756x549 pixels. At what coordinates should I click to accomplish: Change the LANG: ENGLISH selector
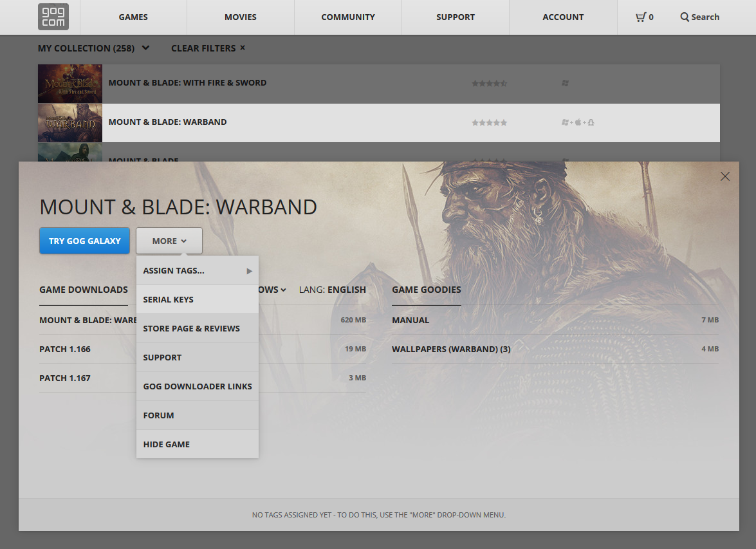click(x=332, y=290)
